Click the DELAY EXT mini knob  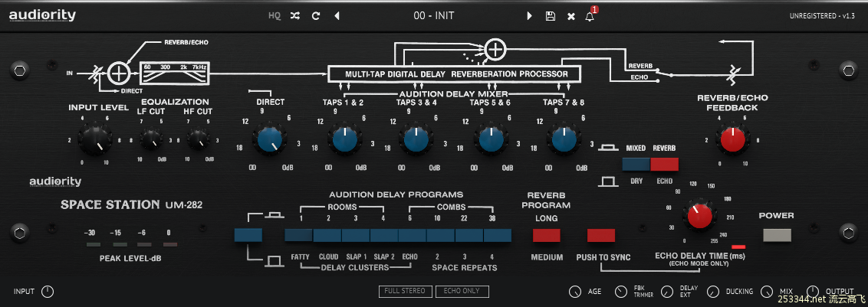(668, 292)
